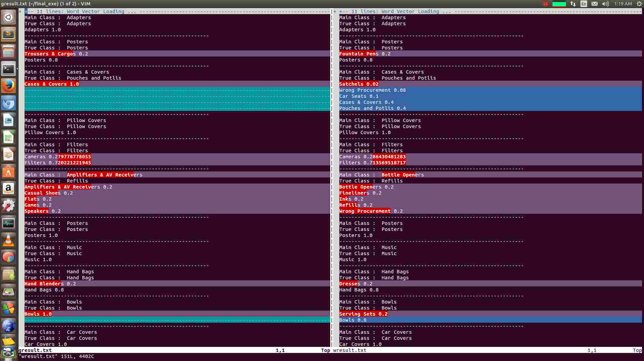Click 'Adapters 1.0' in right pane

[x=357, y=30]
